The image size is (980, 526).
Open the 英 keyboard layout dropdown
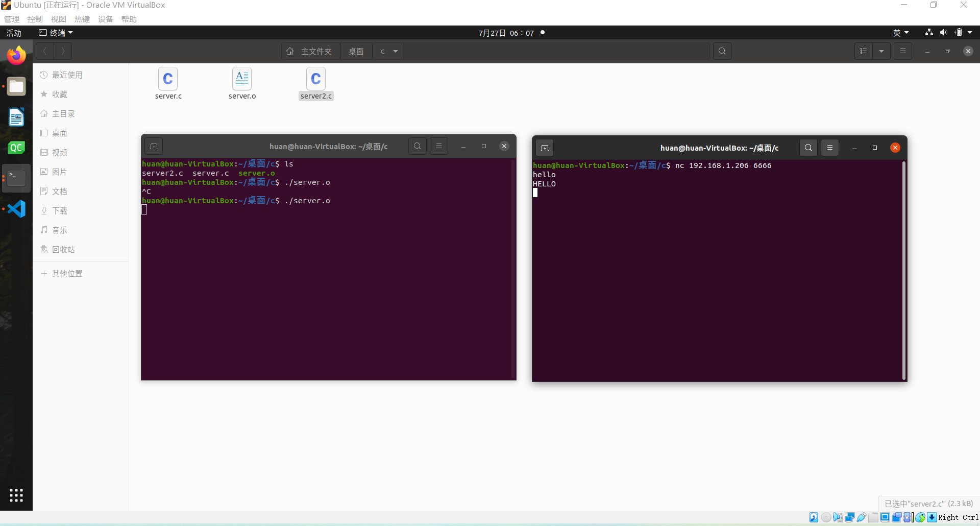(900, 32)
